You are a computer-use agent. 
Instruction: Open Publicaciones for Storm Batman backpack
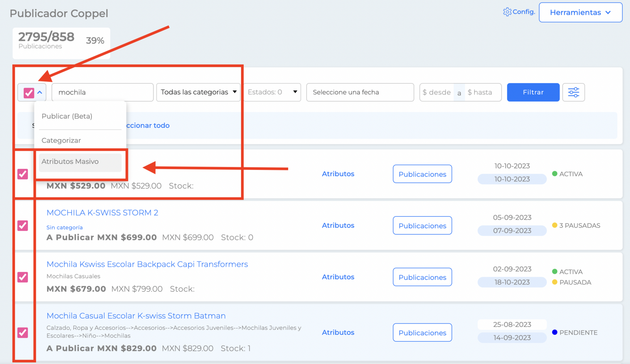tap(422, 333)
